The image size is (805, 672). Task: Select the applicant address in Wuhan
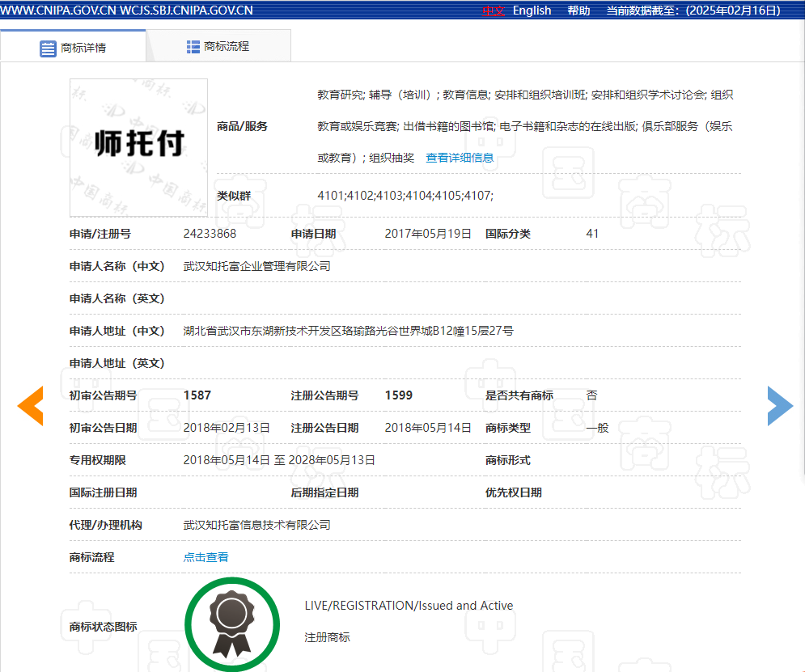(348, 331)
